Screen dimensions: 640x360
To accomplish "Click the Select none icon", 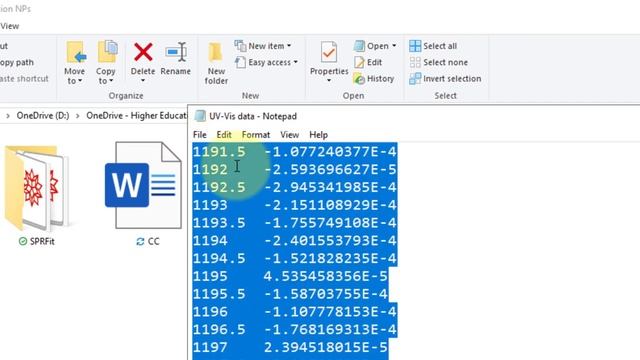I will 415,62.
